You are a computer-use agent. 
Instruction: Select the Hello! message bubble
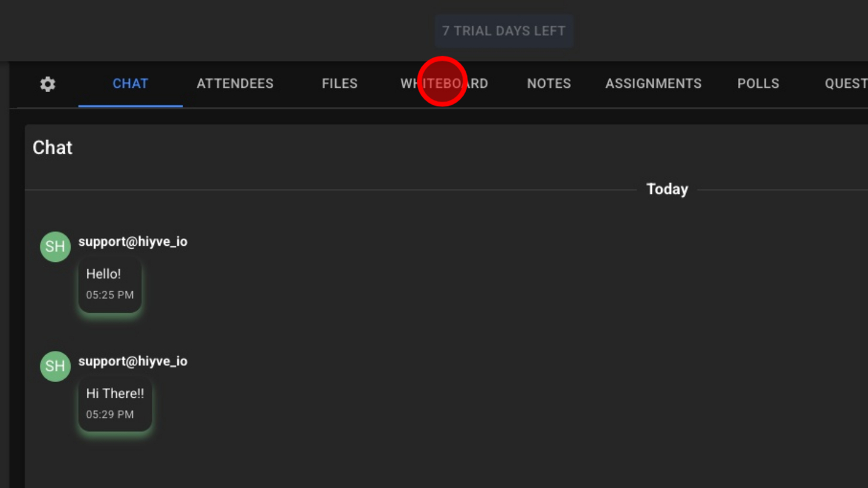coord(110,284)
